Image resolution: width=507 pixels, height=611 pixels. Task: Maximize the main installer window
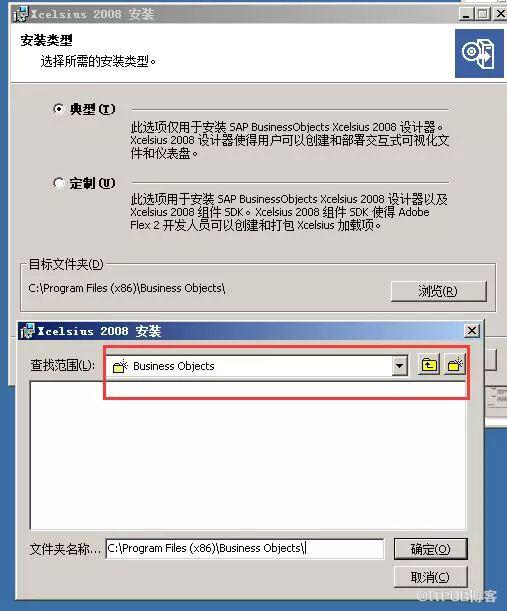coord(482,14)
